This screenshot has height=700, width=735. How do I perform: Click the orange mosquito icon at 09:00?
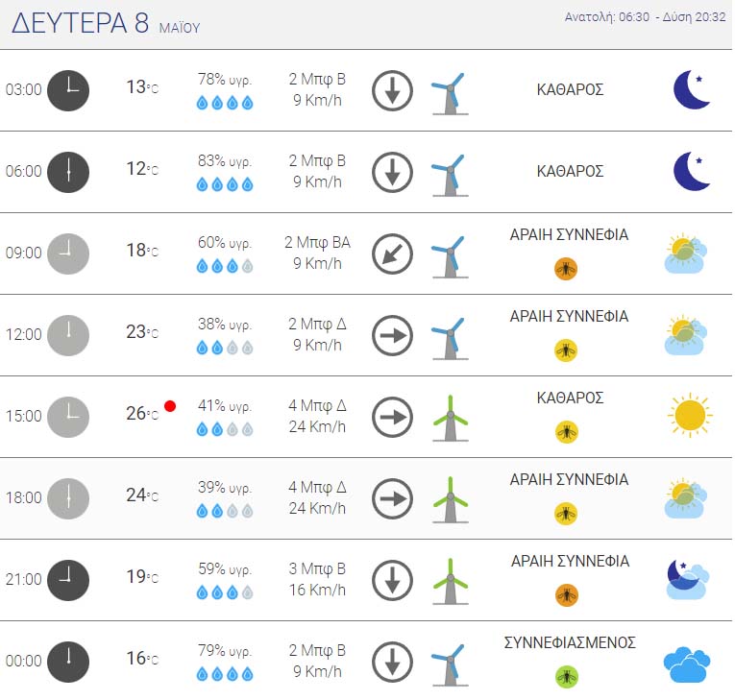566,269
